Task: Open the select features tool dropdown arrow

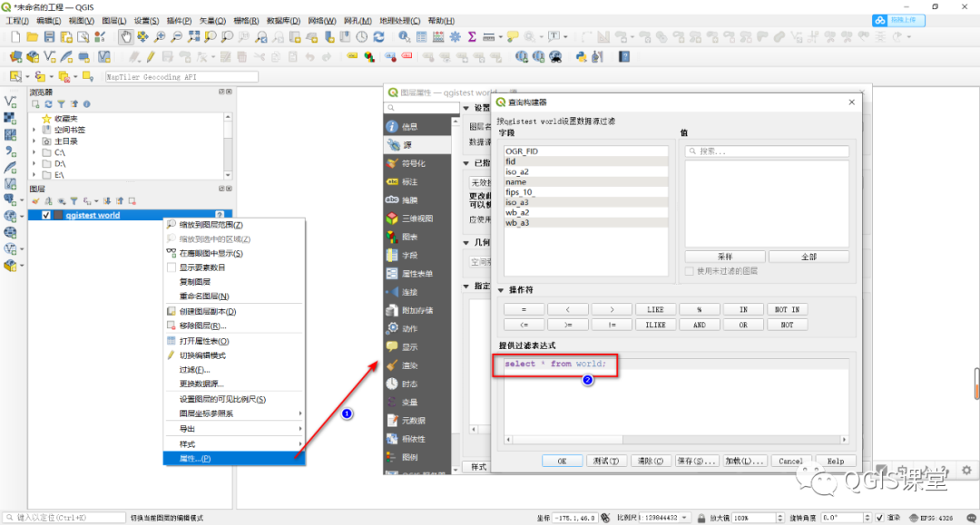Action: (x=27, y=77)
